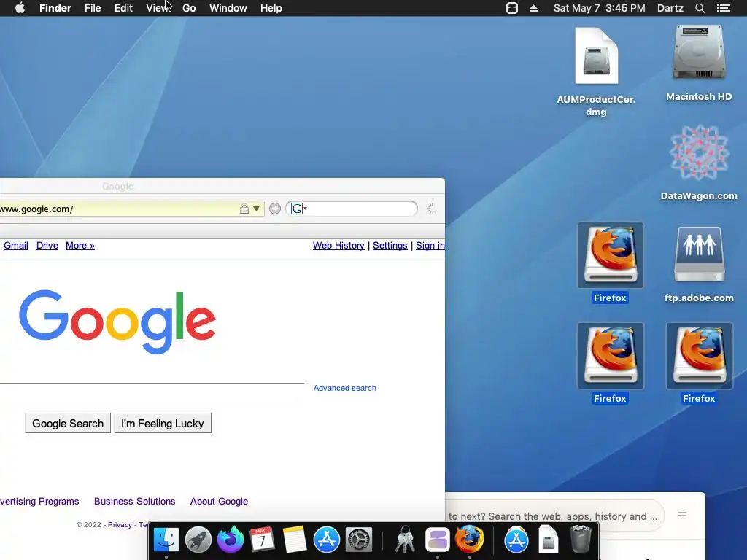Select the AUMProductCer.dmg desktop file

596,71
